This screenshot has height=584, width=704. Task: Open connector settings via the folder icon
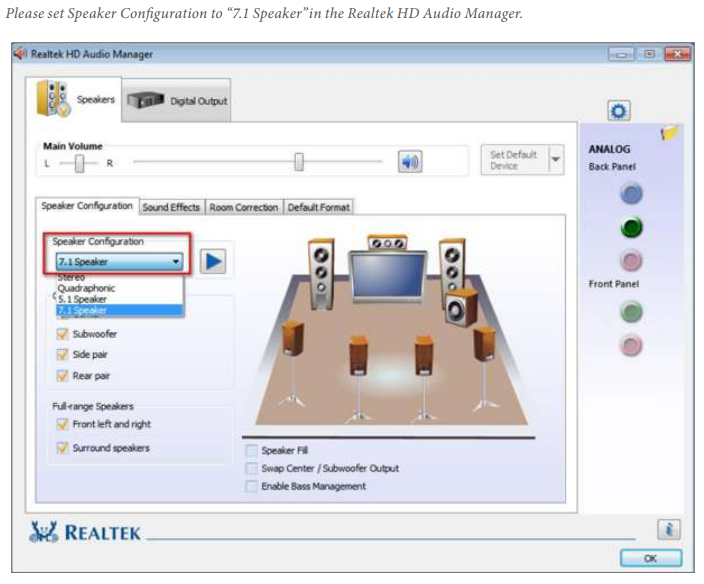(x=669, y=132)
